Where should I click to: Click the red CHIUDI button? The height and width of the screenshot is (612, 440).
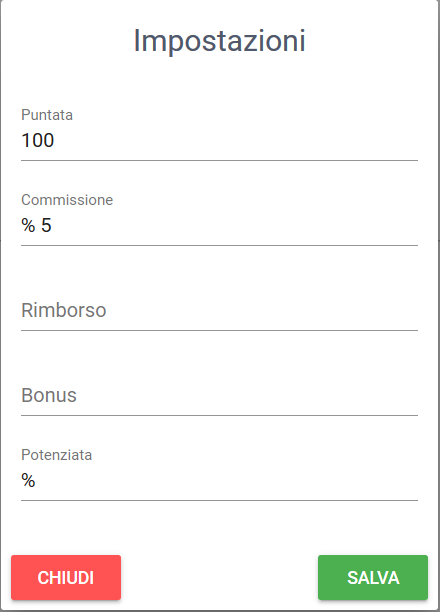pos(66,577)
